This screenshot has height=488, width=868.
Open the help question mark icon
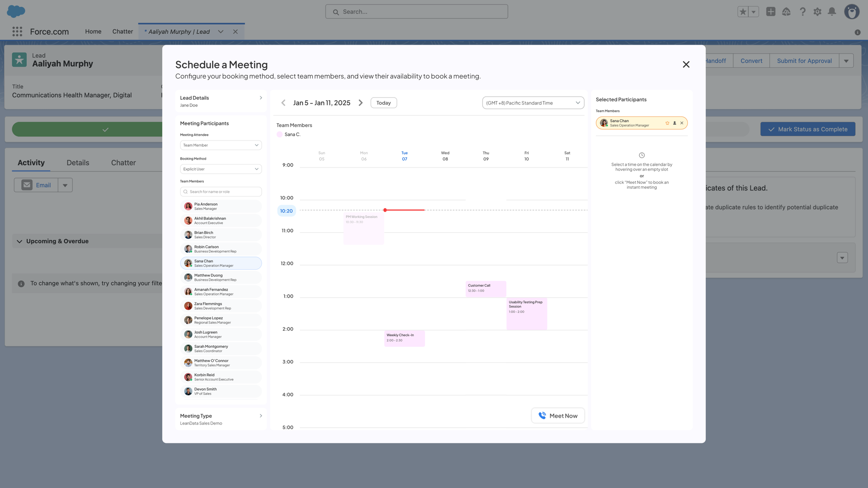coord(802,12)
